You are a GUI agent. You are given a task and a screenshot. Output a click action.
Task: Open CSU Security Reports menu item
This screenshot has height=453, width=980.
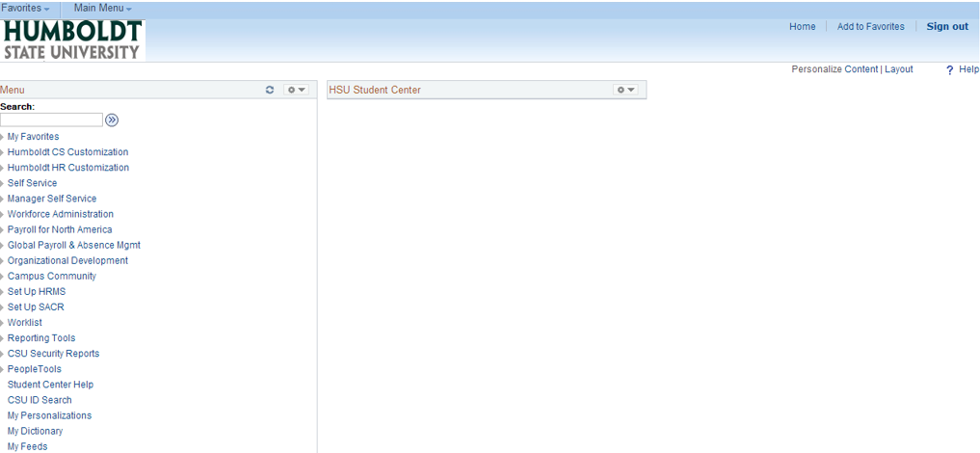click(x=53, y=354)
